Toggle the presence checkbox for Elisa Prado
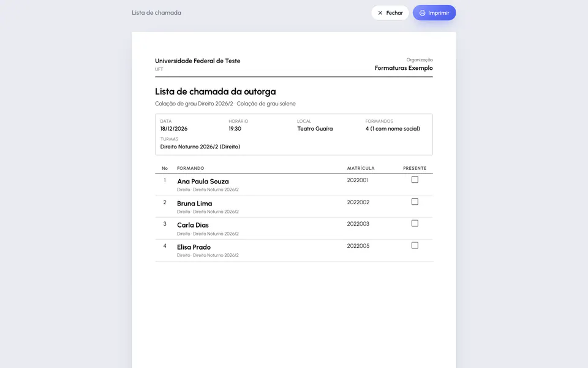The image size is (588, 368). coord(415,245)
